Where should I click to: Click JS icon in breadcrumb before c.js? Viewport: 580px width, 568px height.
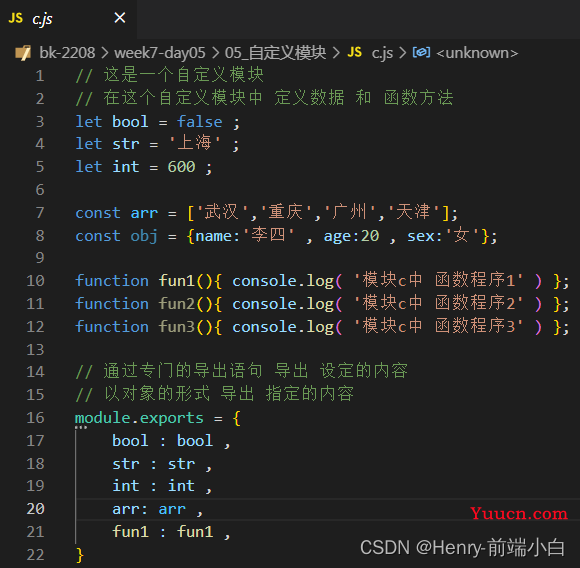point(354,52)
